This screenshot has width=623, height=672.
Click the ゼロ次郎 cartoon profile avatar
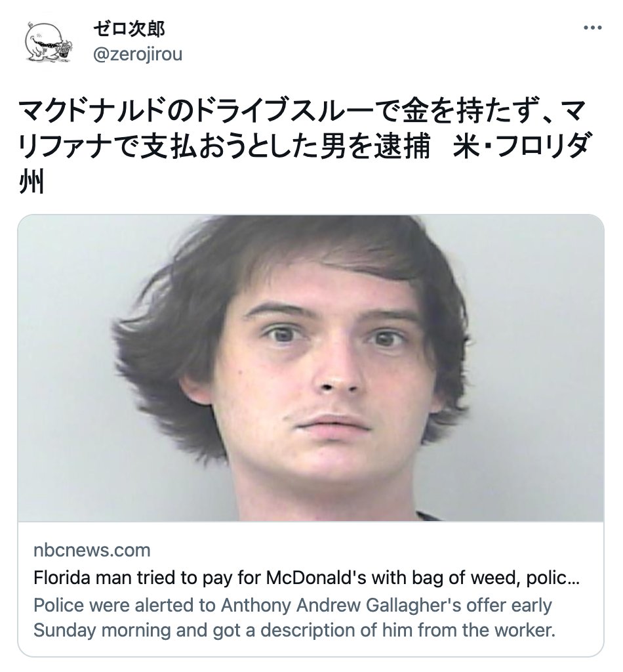47,43
